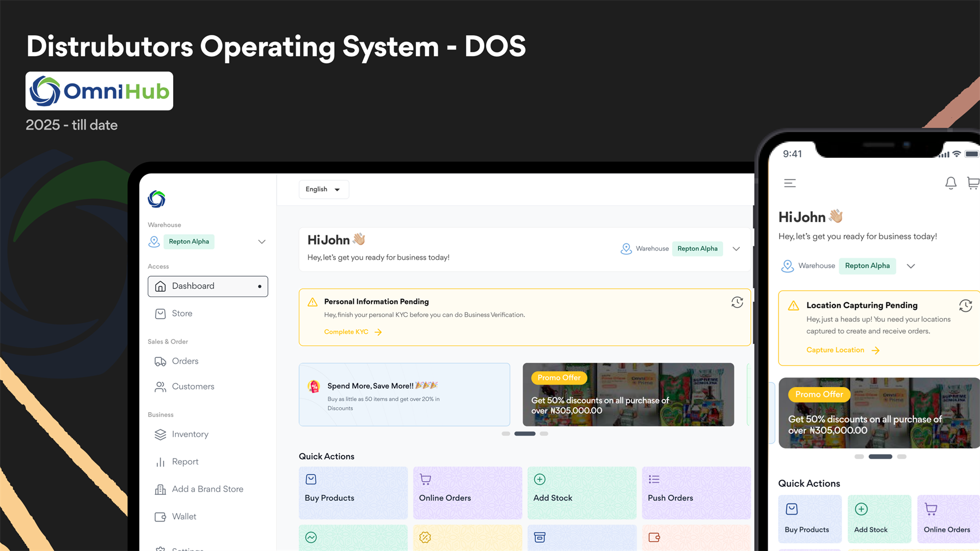Screen dimensions: 980x551
Task: Expand the greeting card warehouse chevron
Action: tap(736, 249)
